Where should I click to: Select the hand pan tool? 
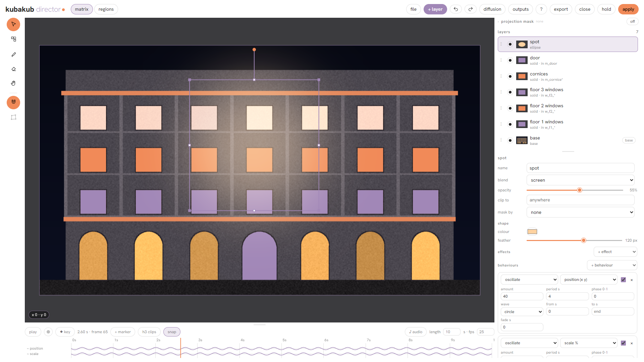point(13,83)
